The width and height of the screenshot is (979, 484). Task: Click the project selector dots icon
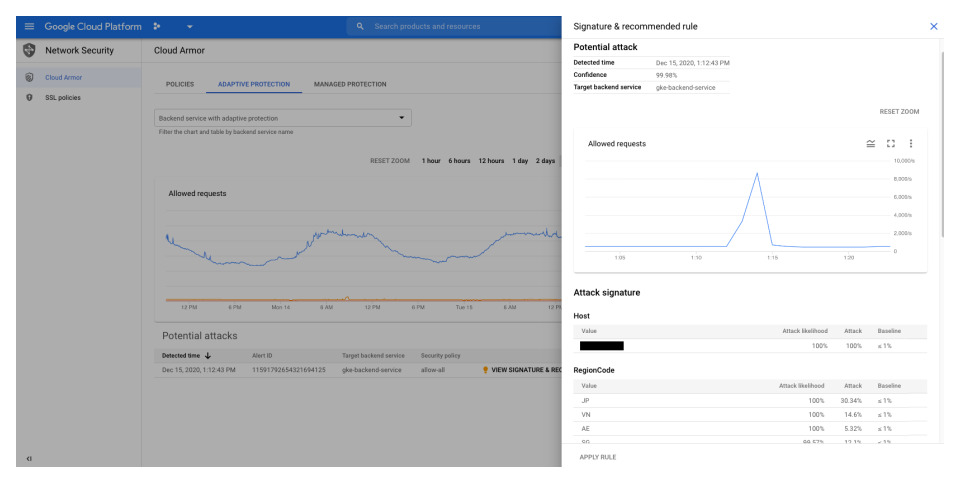tap(157, 26)
